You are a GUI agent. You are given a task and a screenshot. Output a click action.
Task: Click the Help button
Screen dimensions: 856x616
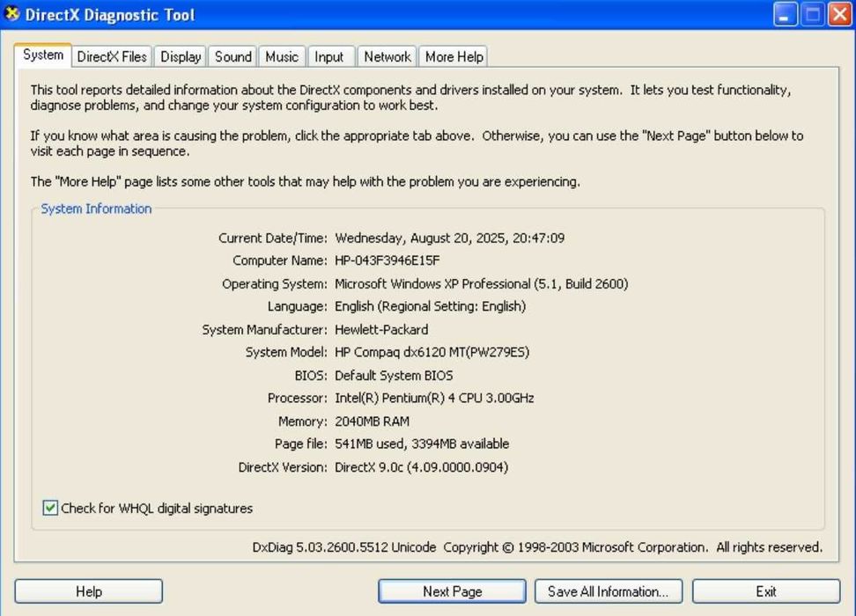[x=88, y=591]
